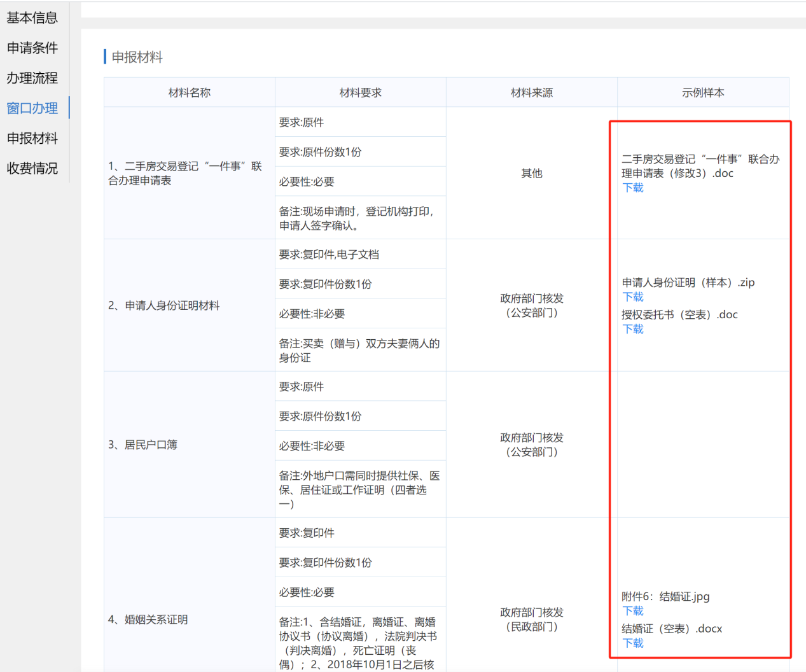Screen dimensions: 806x672
Task: Download 申请人身份证明（样本）.zip file
Action: tap(633, 297)
